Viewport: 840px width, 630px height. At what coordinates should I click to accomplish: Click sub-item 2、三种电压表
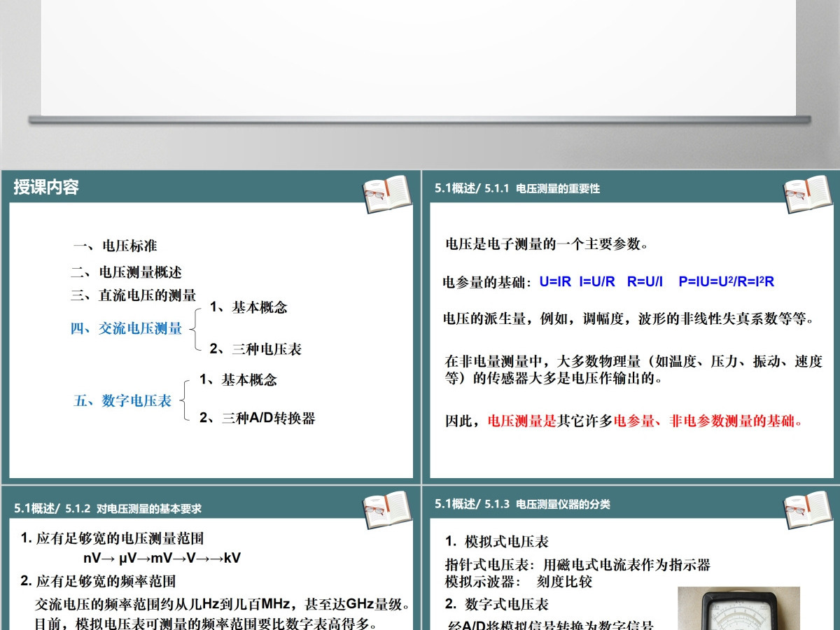(x=255, y=349)
